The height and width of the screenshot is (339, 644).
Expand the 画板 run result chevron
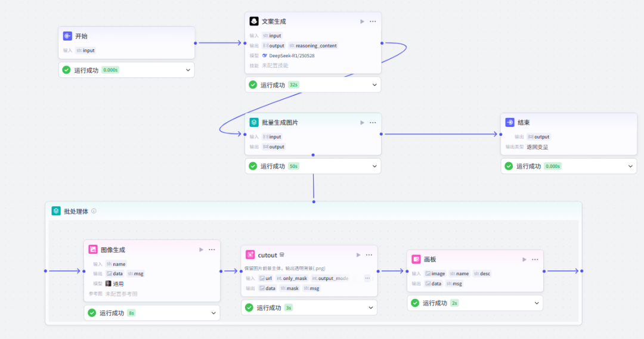[x=537, y=303]
